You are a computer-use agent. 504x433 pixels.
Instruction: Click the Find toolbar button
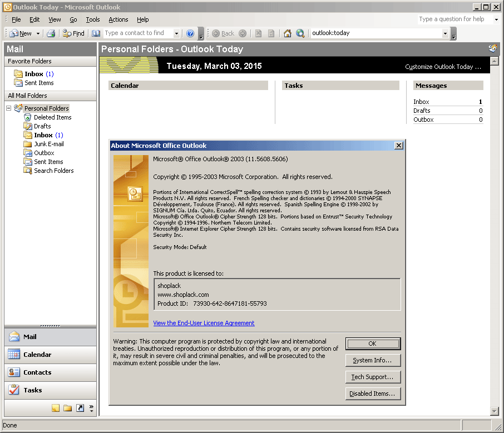pyautogui.click(x=73, y=33)
